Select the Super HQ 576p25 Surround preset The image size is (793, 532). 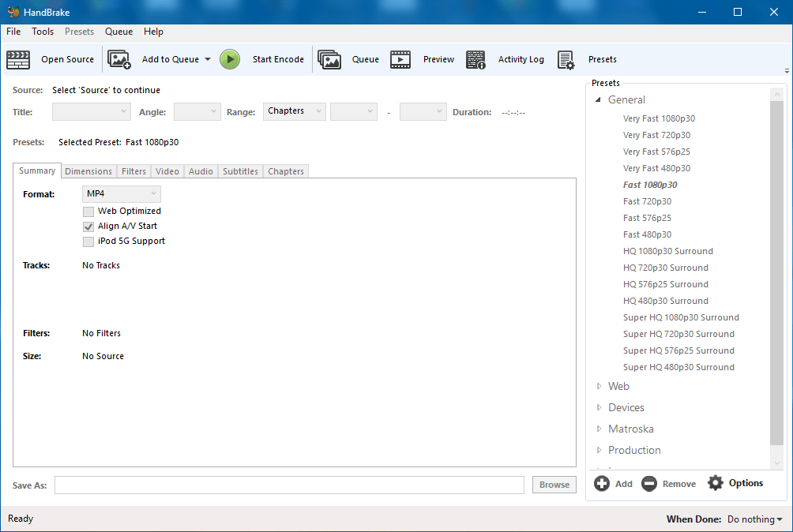pyautogui.click(x=678, y=350)
